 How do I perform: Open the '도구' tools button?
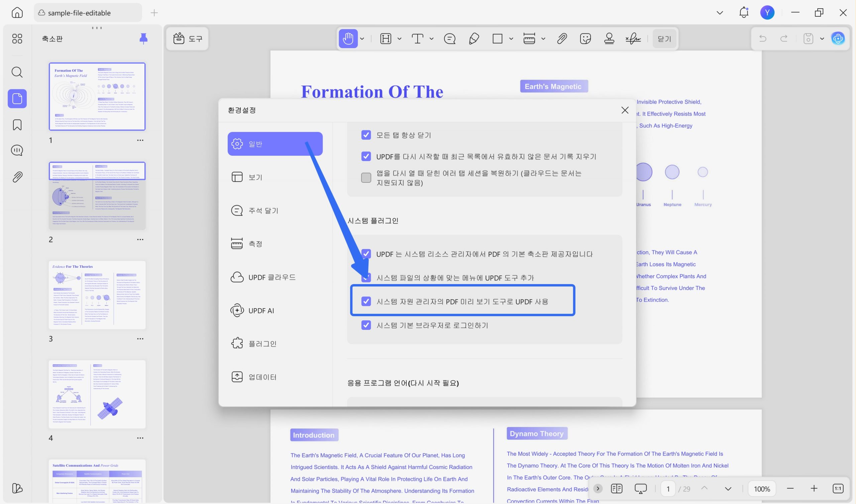tap(188, 38)
